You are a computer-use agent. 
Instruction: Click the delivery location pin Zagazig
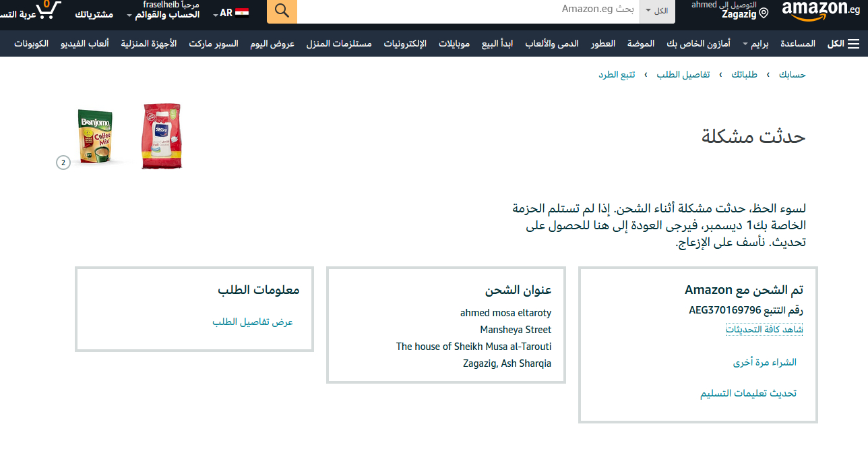[x=730, y=9]
